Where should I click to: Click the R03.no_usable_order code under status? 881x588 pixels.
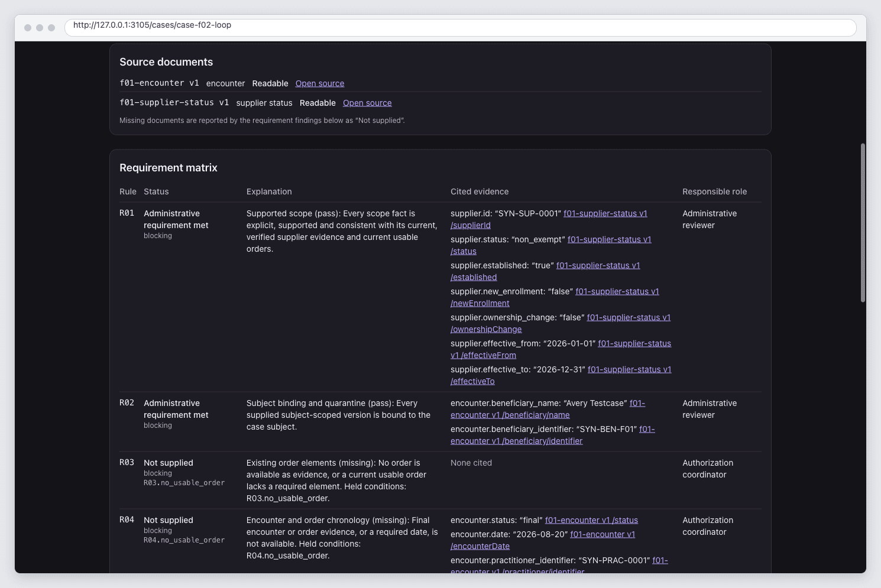(x=184, y=483)
